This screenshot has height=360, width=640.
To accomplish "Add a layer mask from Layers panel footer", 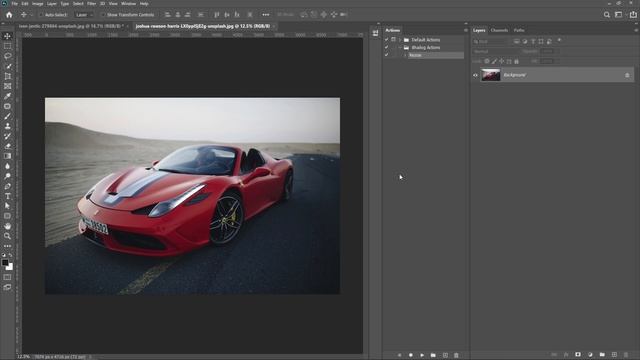I will [x=578, y=355].
